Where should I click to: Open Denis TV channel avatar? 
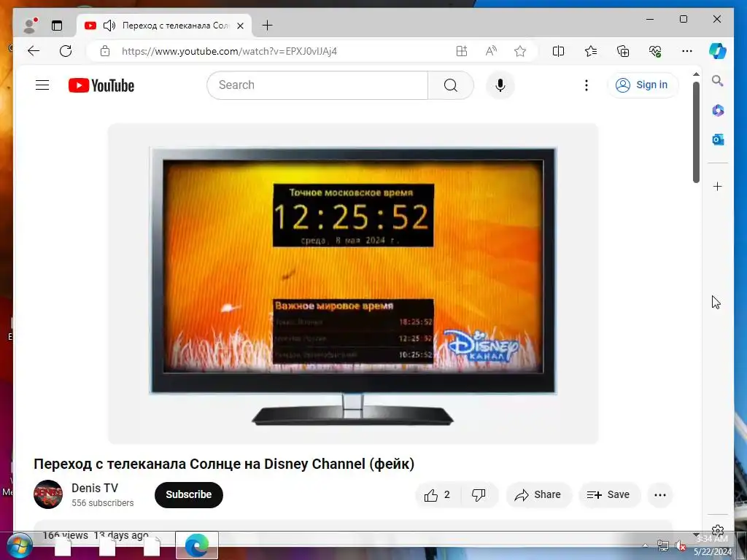pos(48,494)
